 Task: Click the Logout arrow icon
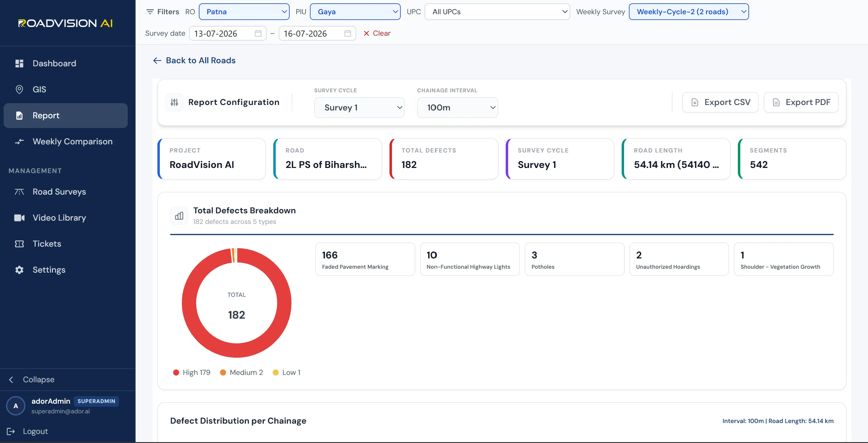(11, 431)
